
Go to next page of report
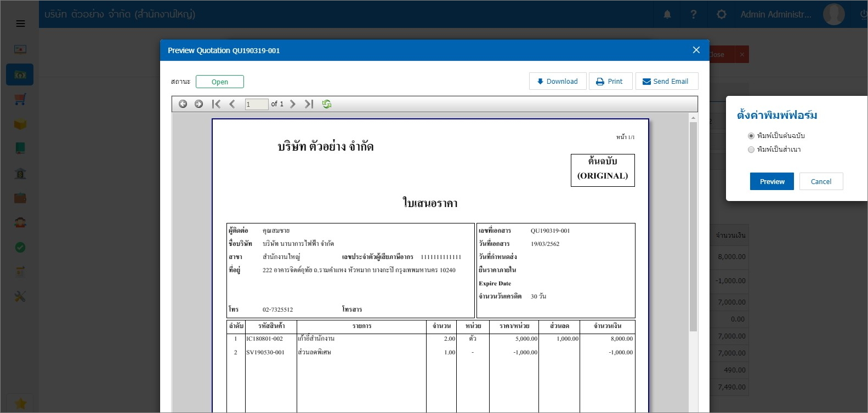[x=293, y=104]
